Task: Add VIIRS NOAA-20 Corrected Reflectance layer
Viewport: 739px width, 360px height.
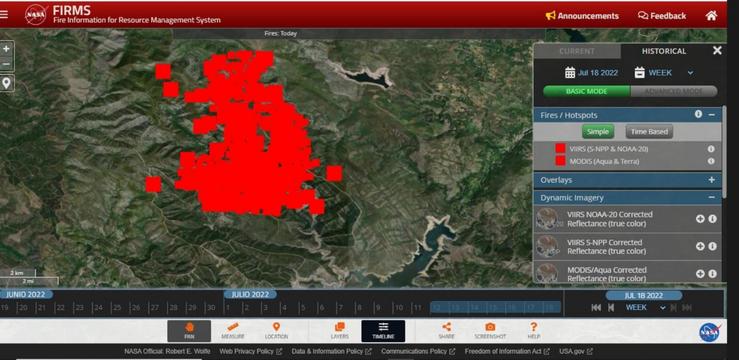Action: tap(700, 219)
